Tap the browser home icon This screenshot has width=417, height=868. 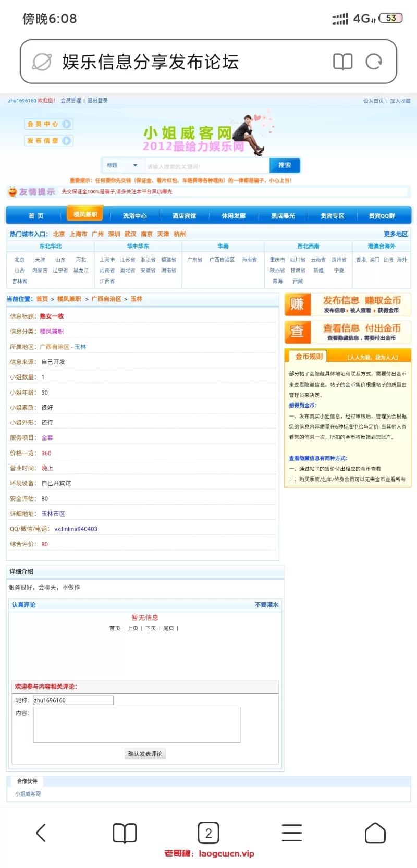(x=375, y=833)
